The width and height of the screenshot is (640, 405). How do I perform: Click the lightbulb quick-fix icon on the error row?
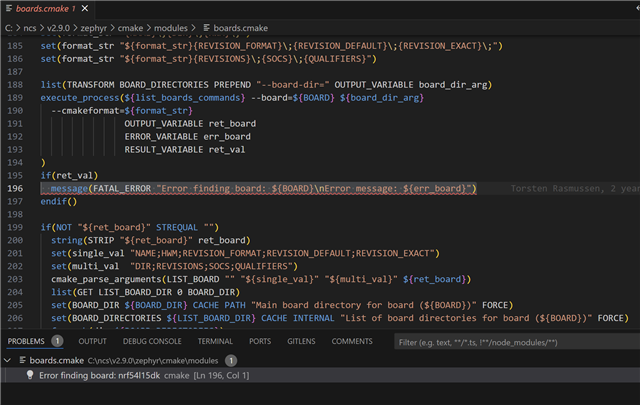pyautogui.click(x=30, y=375)
